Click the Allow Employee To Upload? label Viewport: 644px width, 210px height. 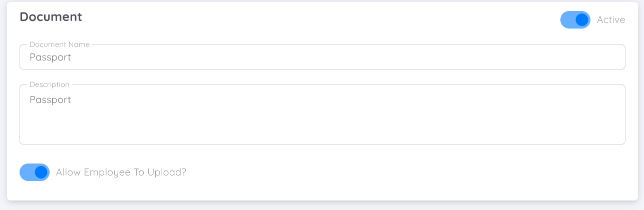point(121,172)
